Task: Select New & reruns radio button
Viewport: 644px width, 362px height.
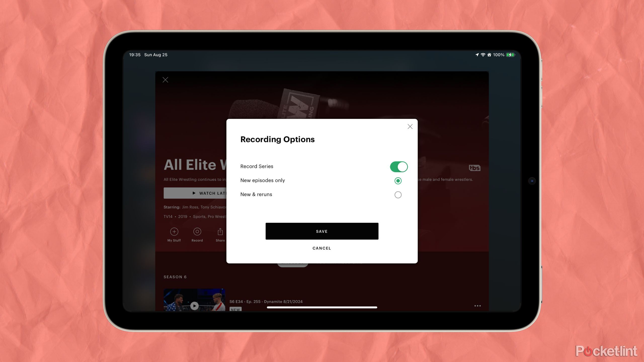Action: coord(398,195)
